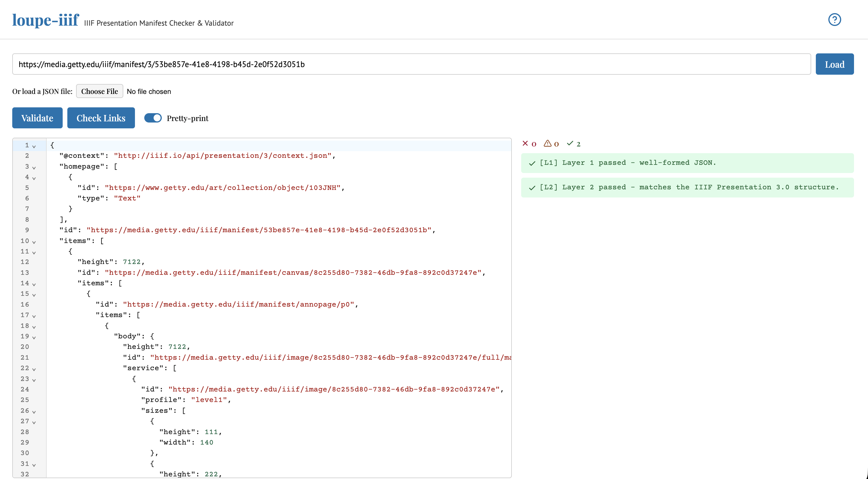Click the passed checkmark count icon
The height and width of the screenshot is (479, 868).
[570, 143]
